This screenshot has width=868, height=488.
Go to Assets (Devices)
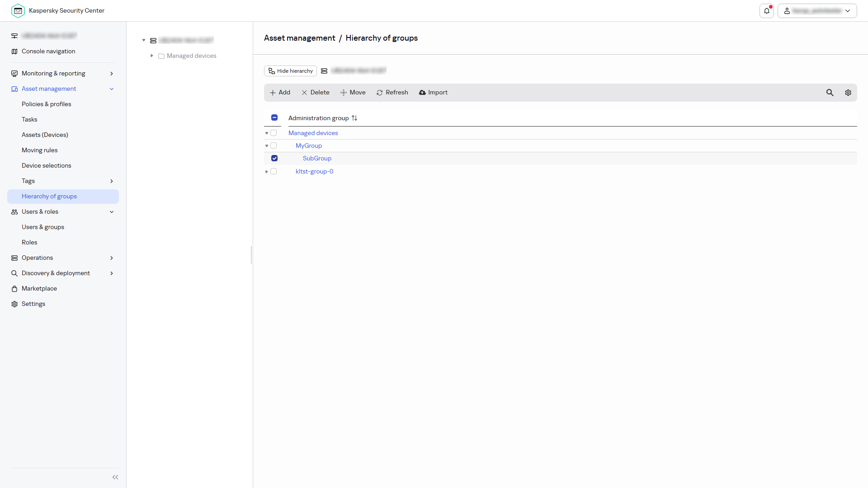tap(45, 135)
